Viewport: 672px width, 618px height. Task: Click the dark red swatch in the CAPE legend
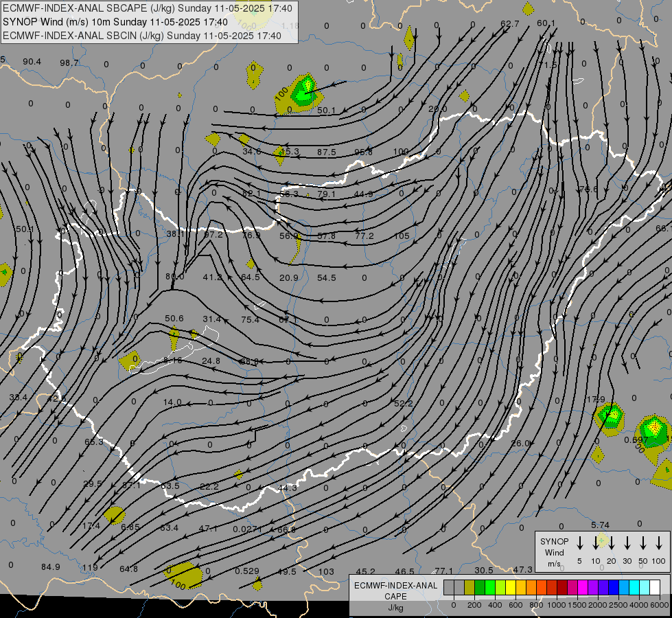[562, 588]
